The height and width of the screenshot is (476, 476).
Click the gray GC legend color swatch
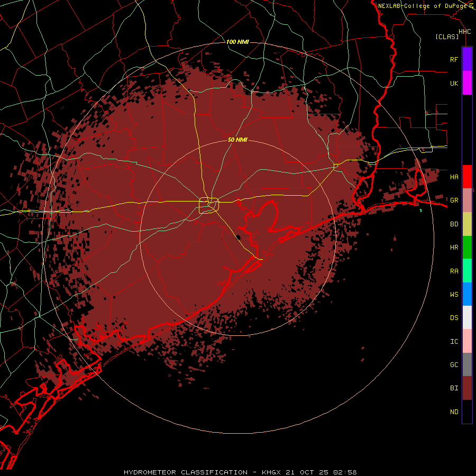click(x=467, y=364)
